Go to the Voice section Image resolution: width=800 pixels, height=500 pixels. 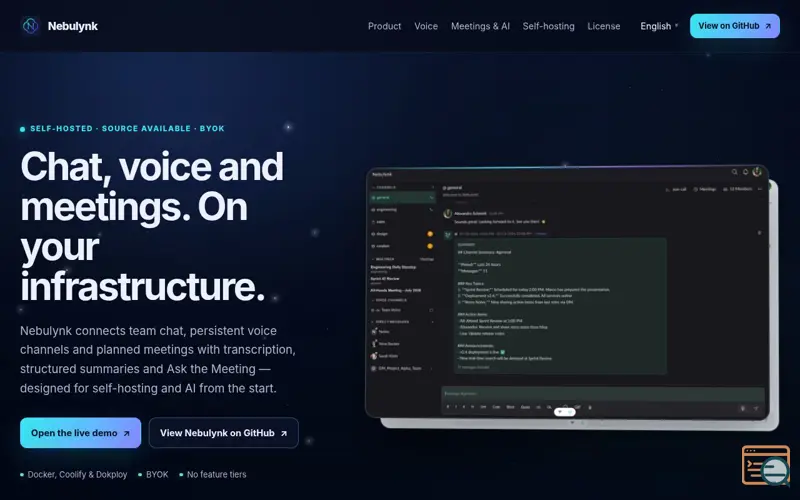pyautogui.click(x=426, y=26)
